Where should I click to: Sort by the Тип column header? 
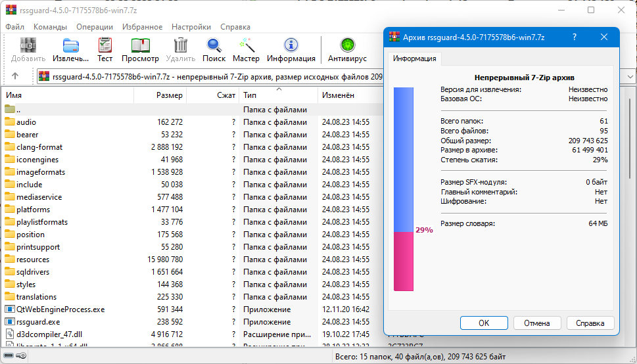coord(278,95)
